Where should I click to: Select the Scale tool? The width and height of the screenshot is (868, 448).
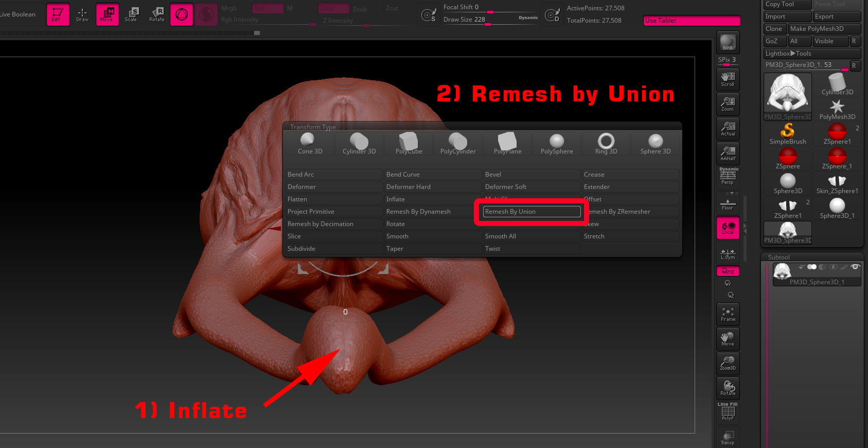pos(132,14)
